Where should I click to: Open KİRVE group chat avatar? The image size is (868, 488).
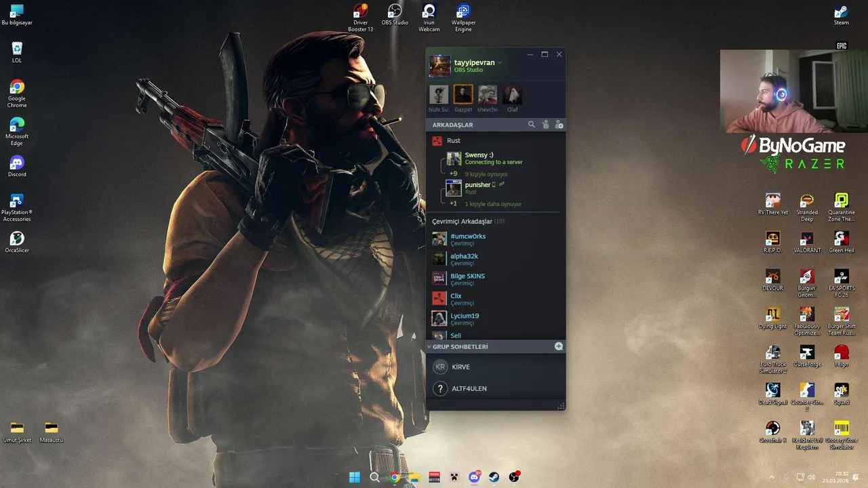pos(440,367)
